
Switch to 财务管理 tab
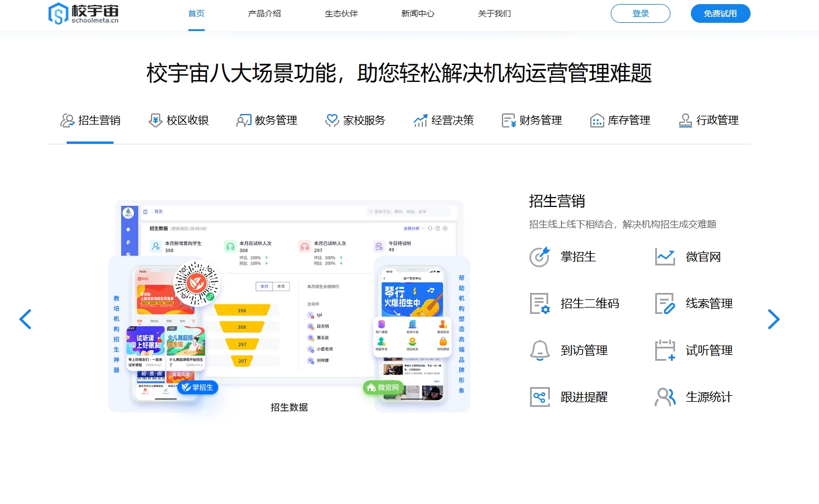tap(541, 120)
